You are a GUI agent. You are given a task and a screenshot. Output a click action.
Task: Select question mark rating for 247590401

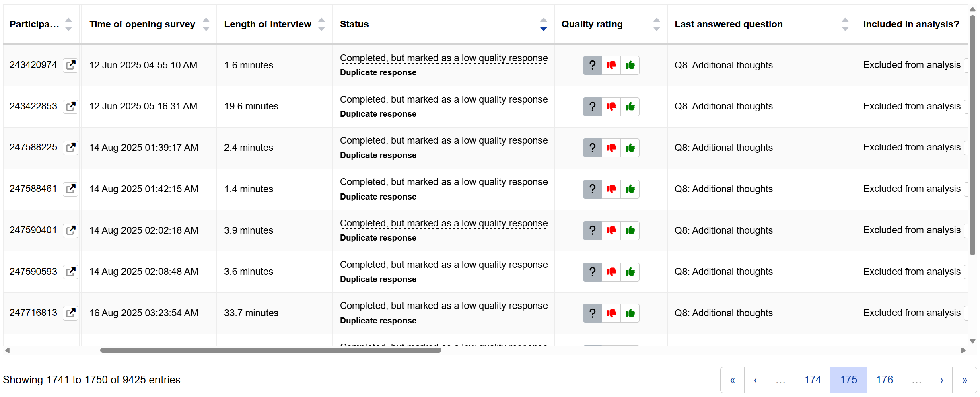(x=592, y=230)
